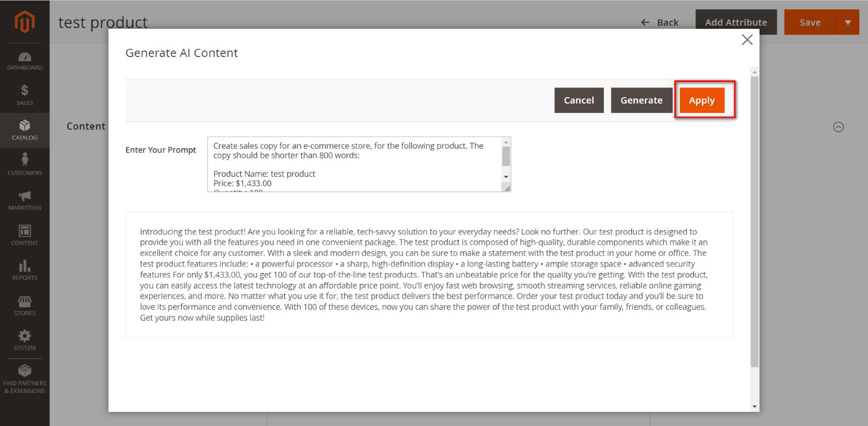Open the Save button dropdown arrow
The width and height of the screenshot is (868, 426).
(848, 23)
